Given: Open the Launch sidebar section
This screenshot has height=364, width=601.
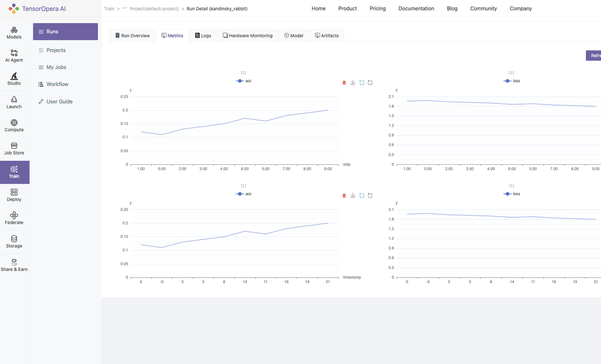Looking at the screenshot, I should click(14, 103).
